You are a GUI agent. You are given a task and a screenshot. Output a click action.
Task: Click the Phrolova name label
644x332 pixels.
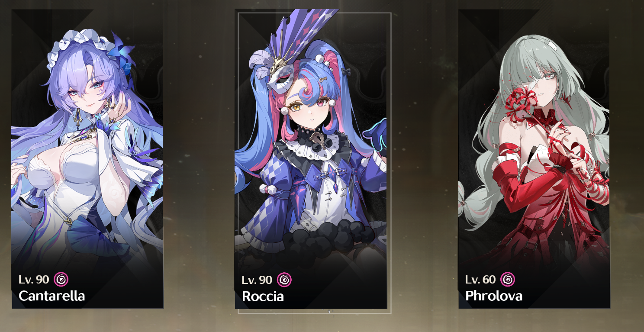tap(494, 296)
